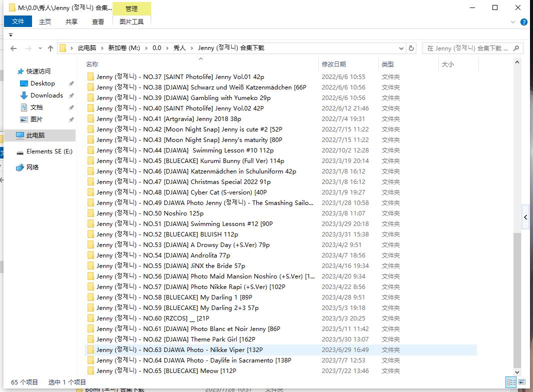Screen dimensions: 533x392
Task: Click 0.0 in the address breadcrumb
Action: 157,48
